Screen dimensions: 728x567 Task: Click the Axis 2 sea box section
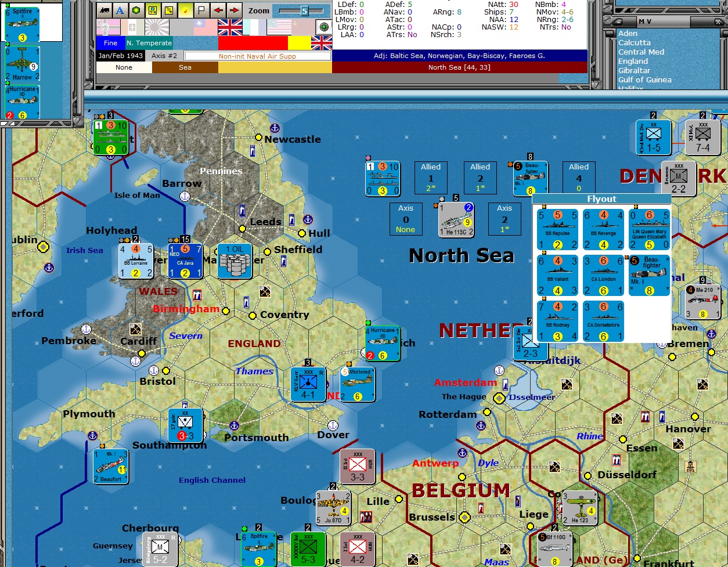(x=504, y=219)
